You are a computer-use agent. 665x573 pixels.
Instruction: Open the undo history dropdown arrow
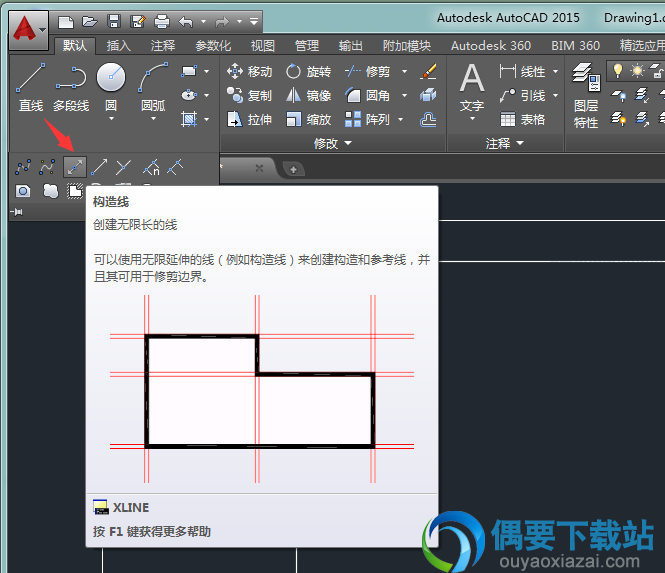pos(203,21)
